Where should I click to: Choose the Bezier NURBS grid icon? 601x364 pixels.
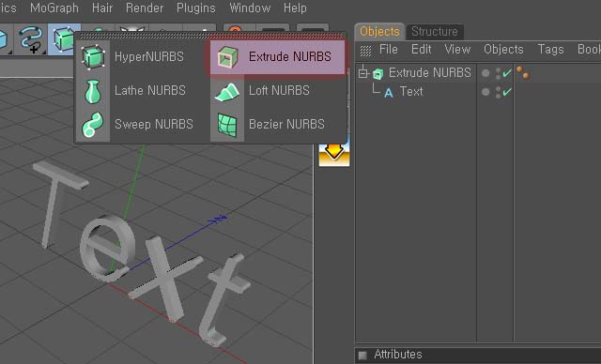coord(227,125)
